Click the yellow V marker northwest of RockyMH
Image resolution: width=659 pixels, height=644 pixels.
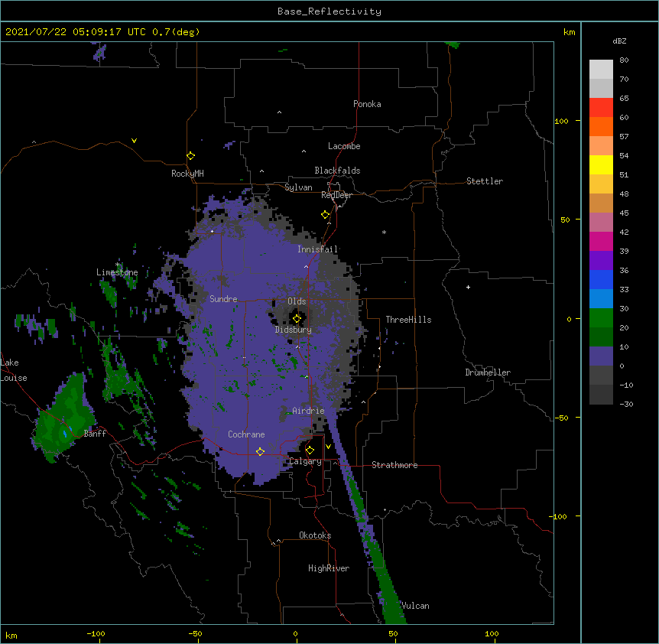pyautogui.click(x=134, y=141)
